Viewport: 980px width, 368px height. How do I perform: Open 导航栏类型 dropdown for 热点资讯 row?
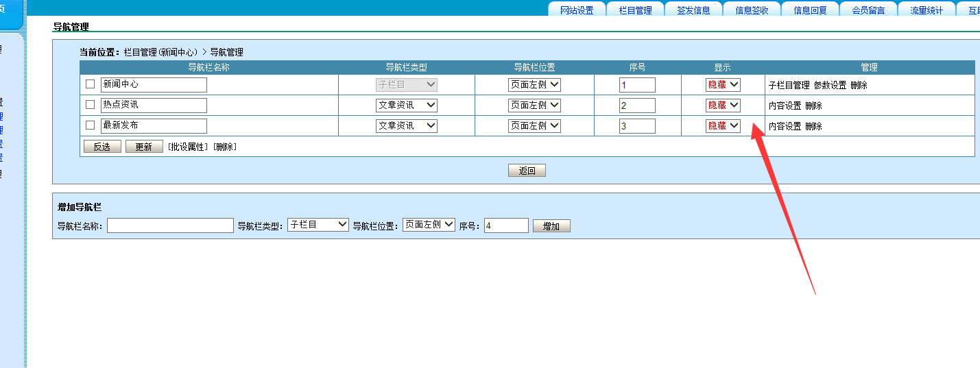(x=406, y=106)
